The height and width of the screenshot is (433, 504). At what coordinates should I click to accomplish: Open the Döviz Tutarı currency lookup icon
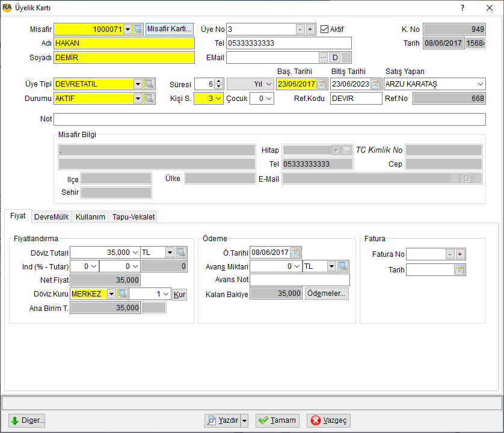click(181, 253)
